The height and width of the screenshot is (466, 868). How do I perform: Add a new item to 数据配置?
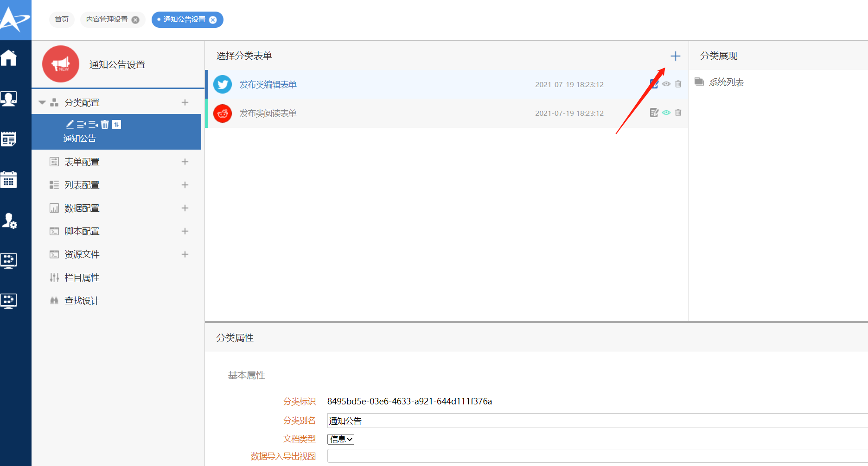tap(185, 208)
